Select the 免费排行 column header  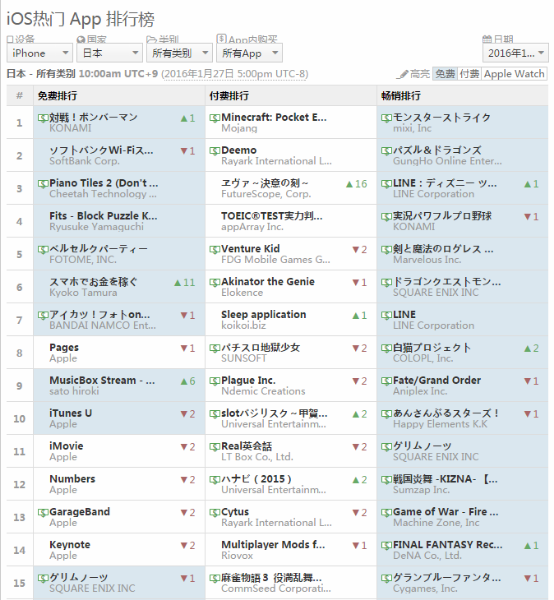57,96
